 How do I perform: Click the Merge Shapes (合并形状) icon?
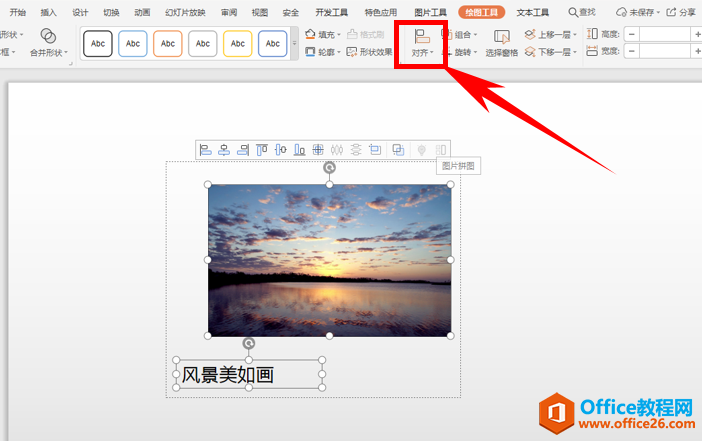(48, 42)
